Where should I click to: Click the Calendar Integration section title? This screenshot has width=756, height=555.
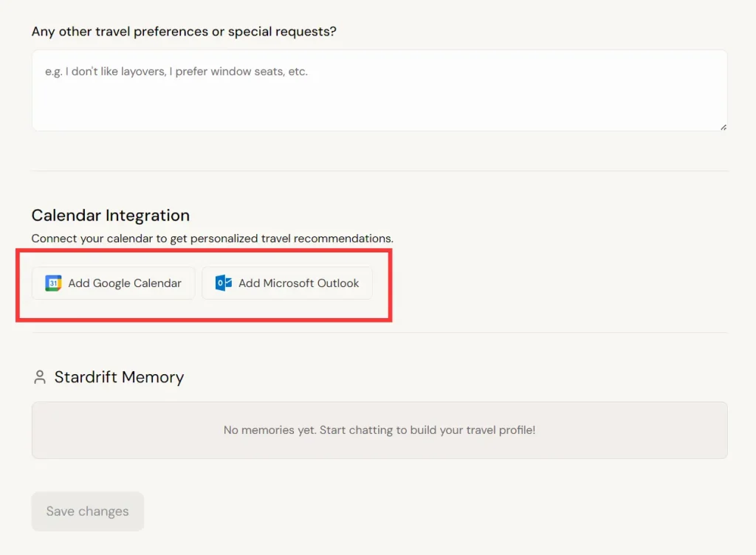pyautogui.click(x=110, y=215)
